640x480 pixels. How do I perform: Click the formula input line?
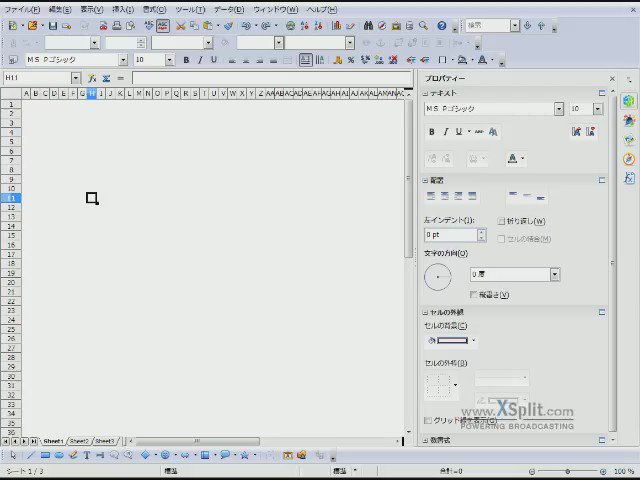[272, 78]
